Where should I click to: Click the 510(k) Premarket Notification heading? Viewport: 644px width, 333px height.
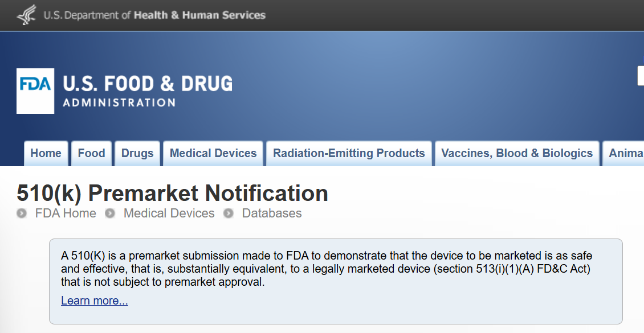tap(173, 193)
